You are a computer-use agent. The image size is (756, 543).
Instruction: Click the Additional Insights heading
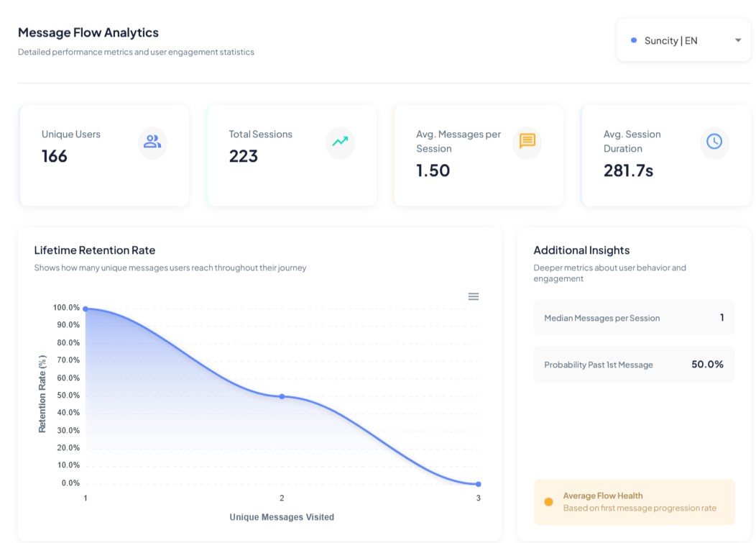point(581,250)
